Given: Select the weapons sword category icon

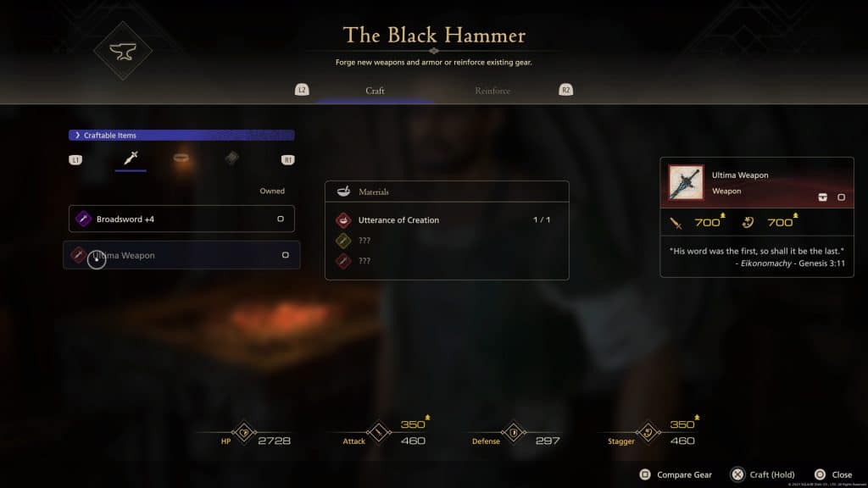Looking at the screenshot, I should (131, 158).
